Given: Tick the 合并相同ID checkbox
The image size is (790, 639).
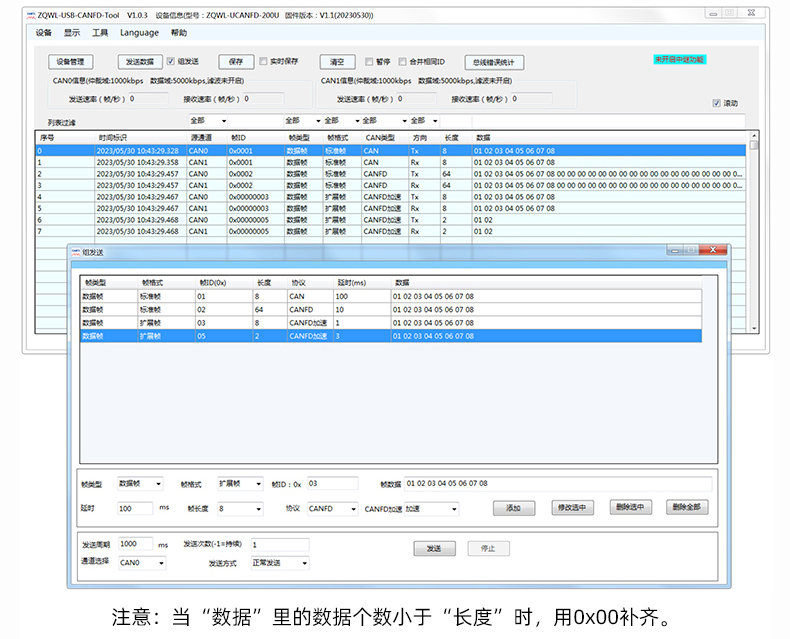Looking at the screenshot, I should click(402, 61).
